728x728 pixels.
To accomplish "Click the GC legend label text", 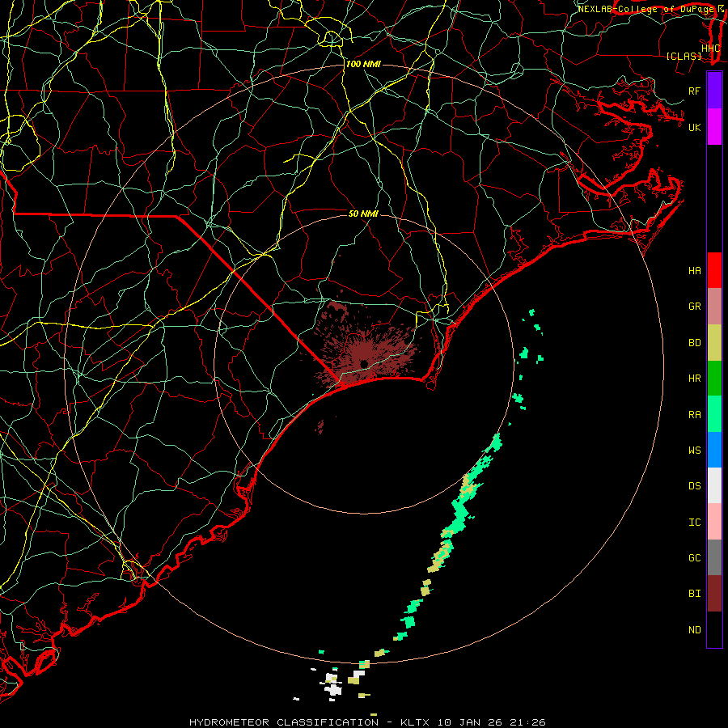I will point(695,558).
